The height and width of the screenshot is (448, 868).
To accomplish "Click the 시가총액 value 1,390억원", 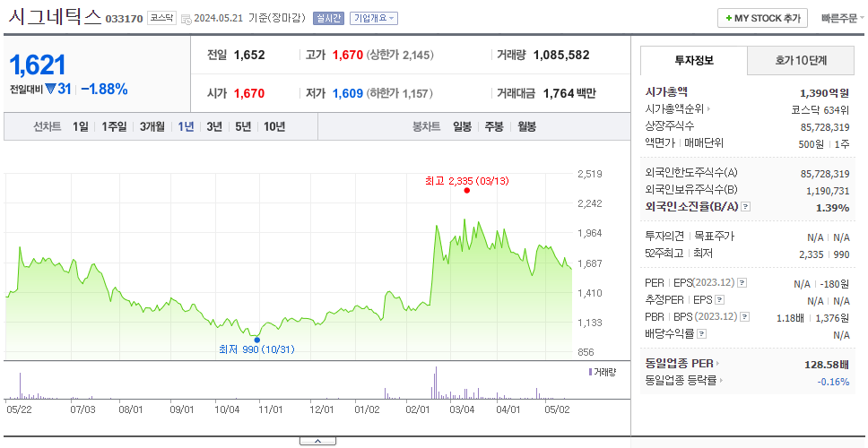I will pos(824,93).
